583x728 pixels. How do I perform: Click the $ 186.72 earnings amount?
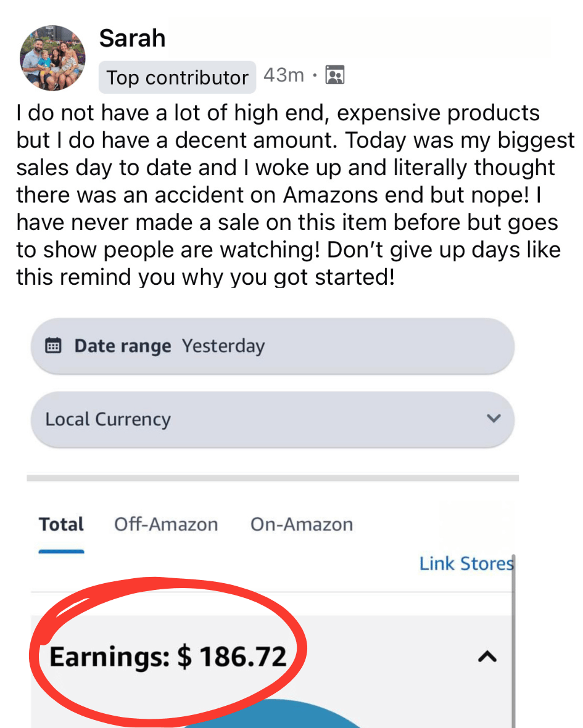coord(232,657)
